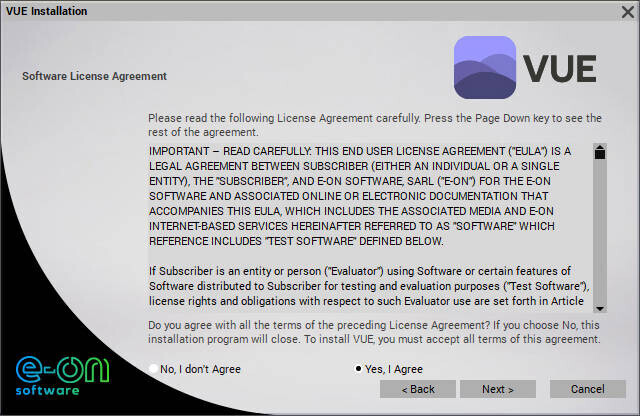This screenshot has height=416, width=640.
Task: Click the e-on circular logo
Action: (x=54, y=367)
